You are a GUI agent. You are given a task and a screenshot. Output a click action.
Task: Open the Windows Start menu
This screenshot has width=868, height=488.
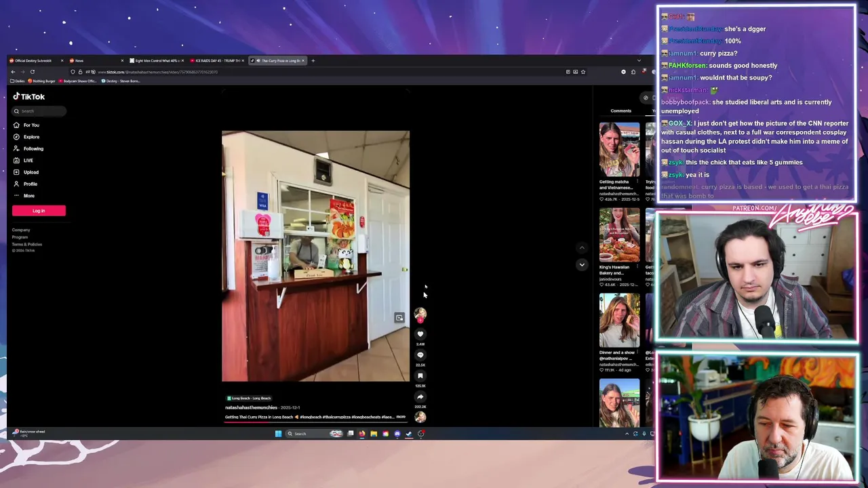coord(278,434)
